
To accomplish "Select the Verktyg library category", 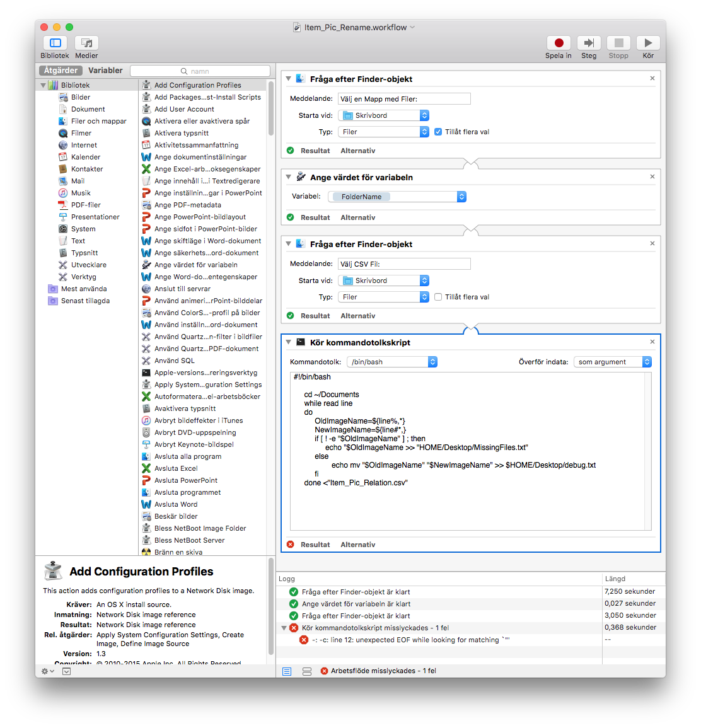I will pos(84,277).
